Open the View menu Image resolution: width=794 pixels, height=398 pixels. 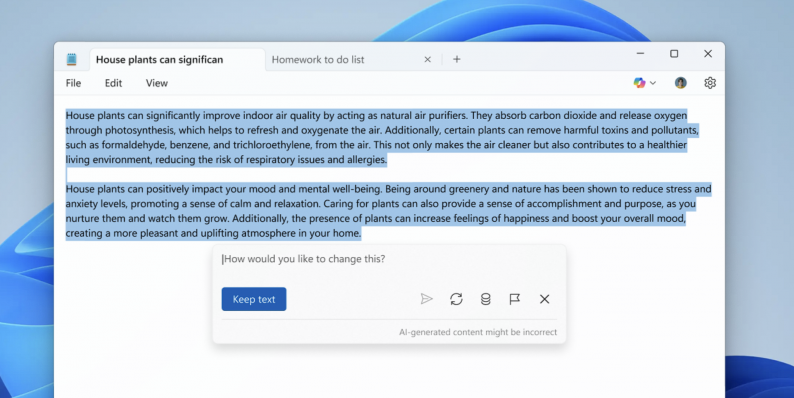click(156, 83)
